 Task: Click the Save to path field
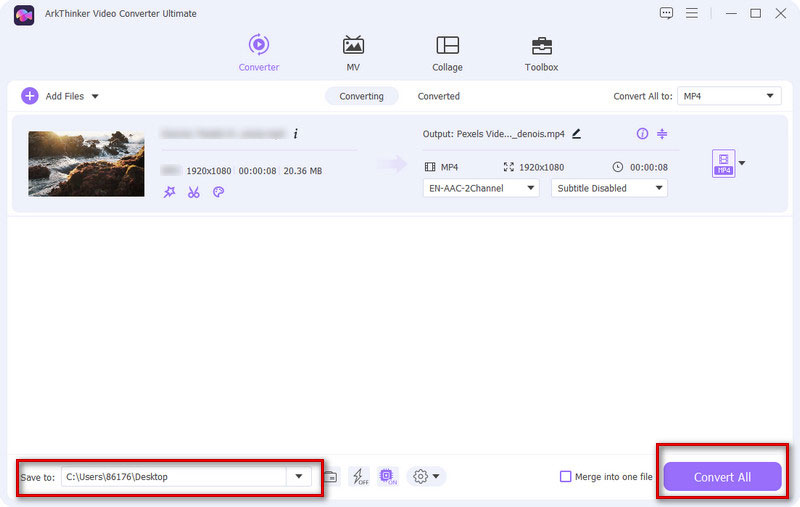coord(173,476)
